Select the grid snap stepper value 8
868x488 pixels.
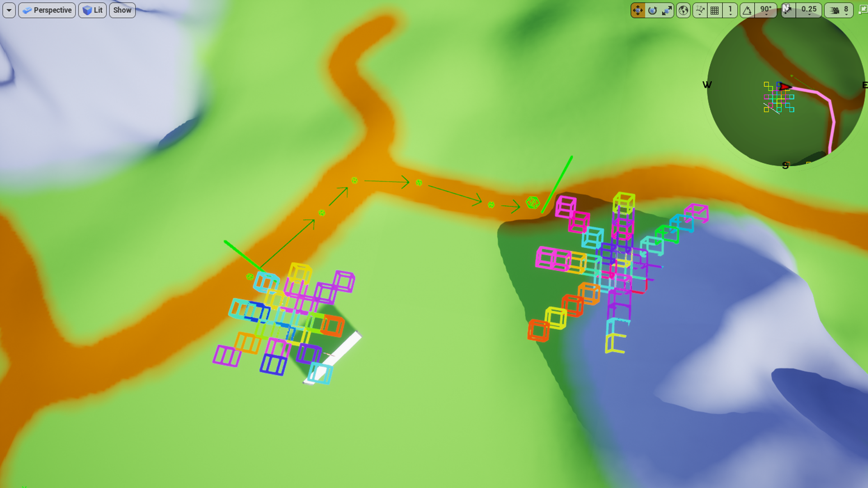click(847, 10)
